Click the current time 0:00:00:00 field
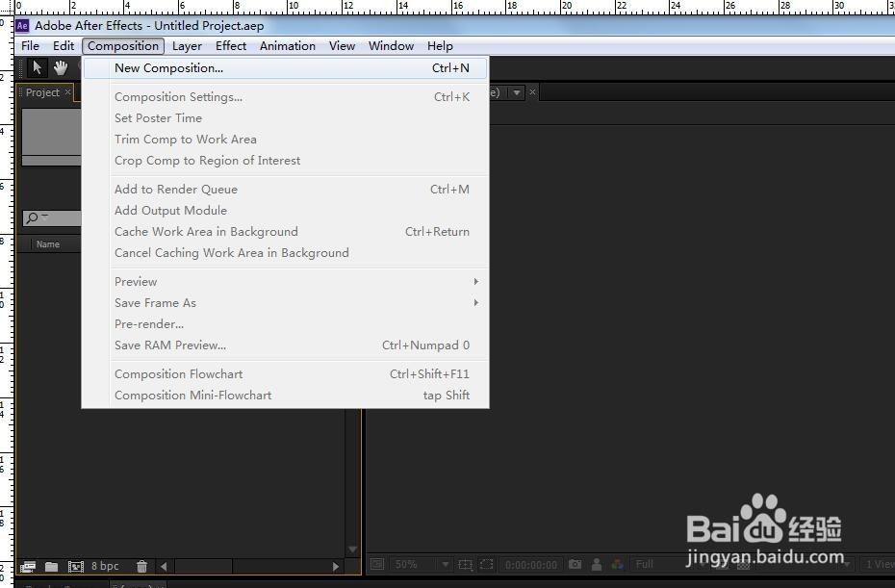 pos(531,565)
